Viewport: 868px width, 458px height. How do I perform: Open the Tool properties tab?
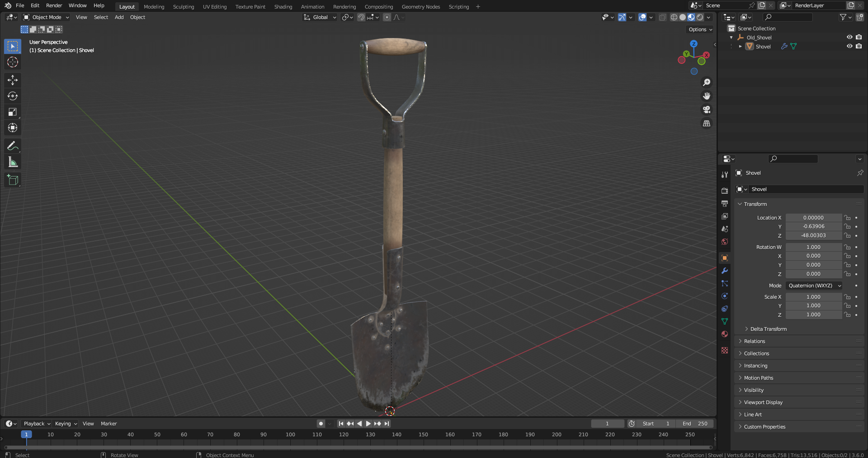point(725,175)
